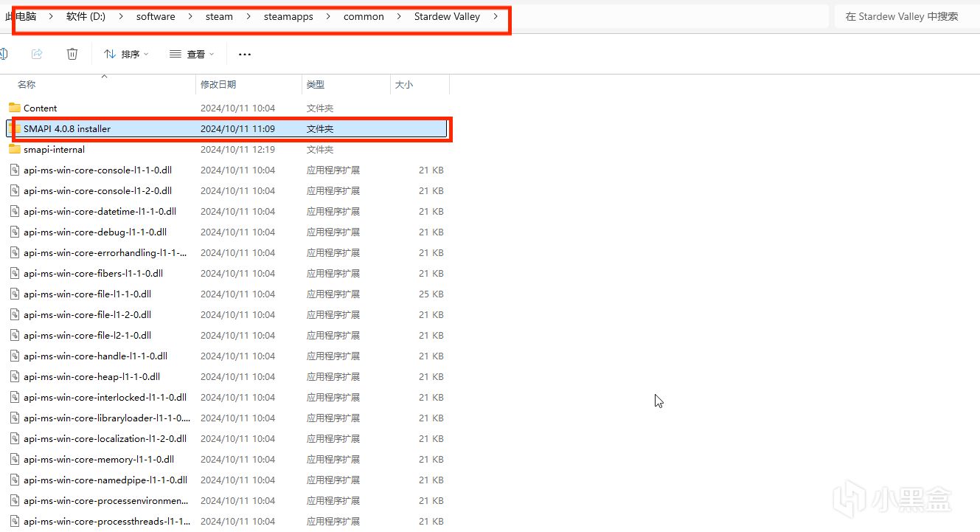This screenshot has height=532, width=980.
Task: Click the file icon of api-ms-win-core-interlocked-l1-1-0.dll
Action: pyautogui.click(x=15, y=397)
